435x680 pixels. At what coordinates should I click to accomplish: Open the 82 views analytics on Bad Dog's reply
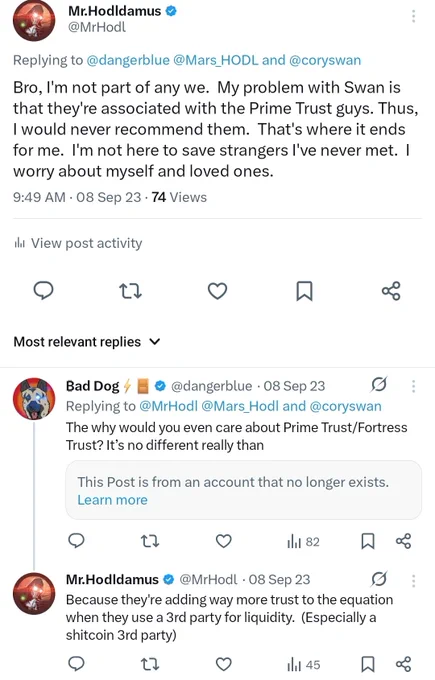pyautogui.click(x=303, y=542)
